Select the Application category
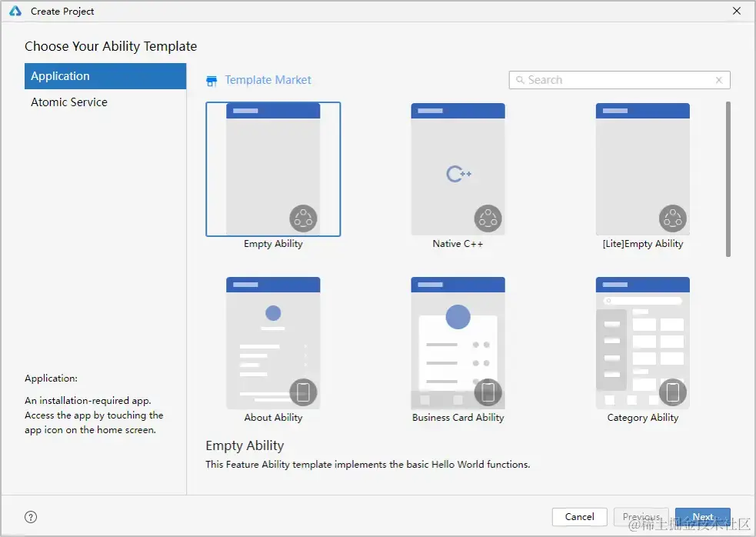Viewport: 756px width, 537px height. (x=105, y=76)
